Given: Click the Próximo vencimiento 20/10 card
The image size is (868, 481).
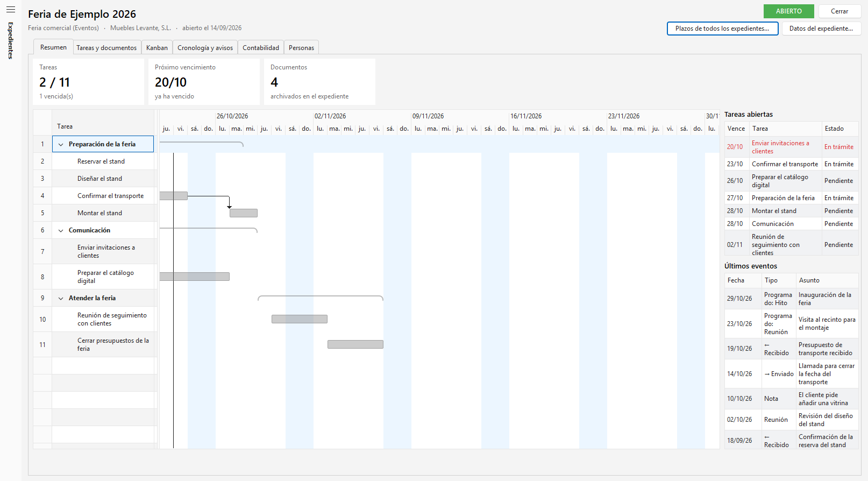Looking at the screenshot, I should [204, 82].
